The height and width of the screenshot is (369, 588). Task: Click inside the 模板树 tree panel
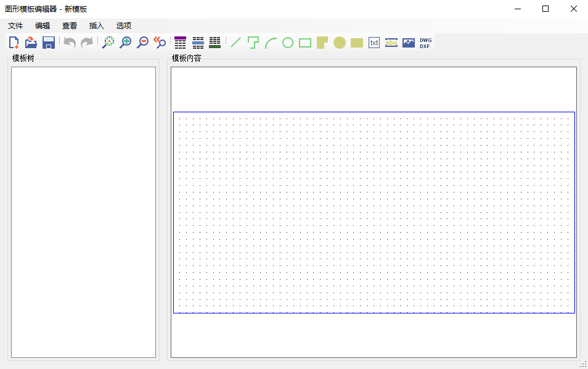pyautogui.click(x=83, y=212)
